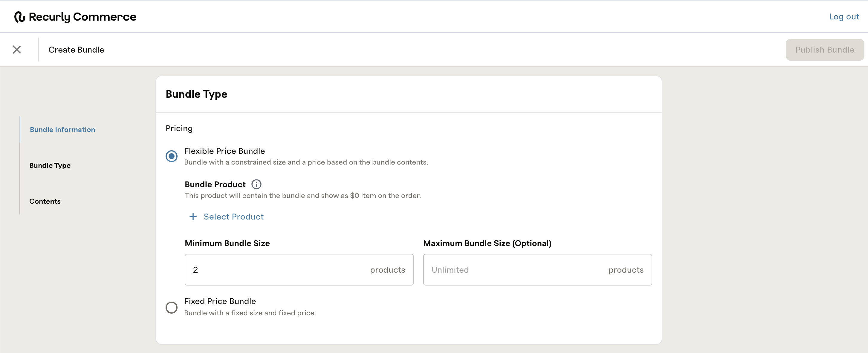Click the Recurly Commerce brand name
The height and width of the screenshot is (353, 868).
82,17
